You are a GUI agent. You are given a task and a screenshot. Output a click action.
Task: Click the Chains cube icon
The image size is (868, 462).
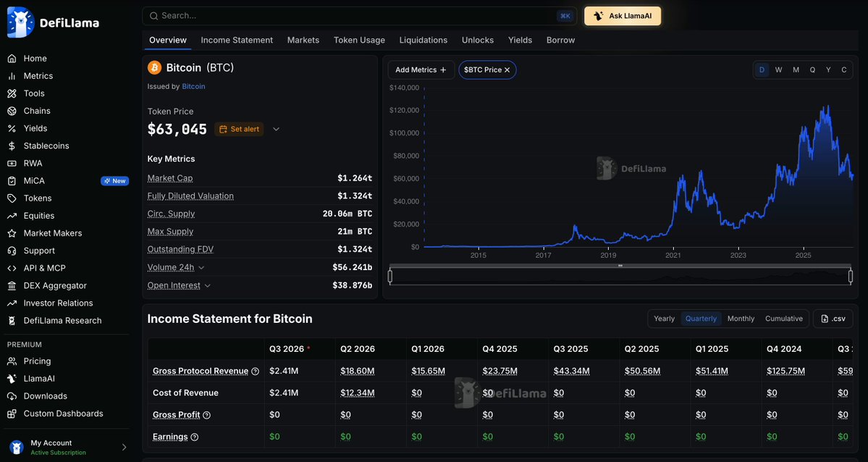point(12,111)
